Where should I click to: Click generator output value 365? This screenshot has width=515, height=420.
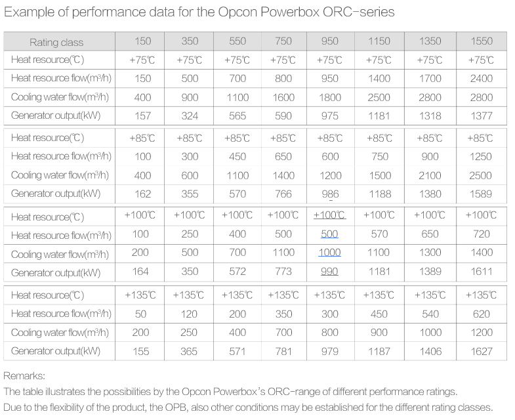(189, 351)
